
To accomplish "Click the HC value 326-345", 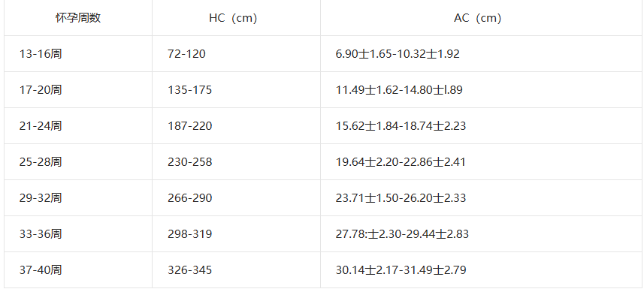I will coord(190,270).
